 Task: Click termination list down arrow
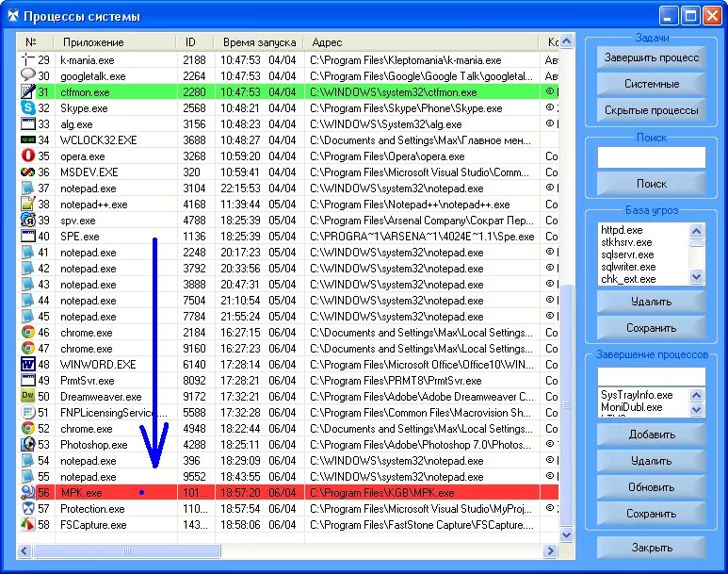[x=696, y=409]
